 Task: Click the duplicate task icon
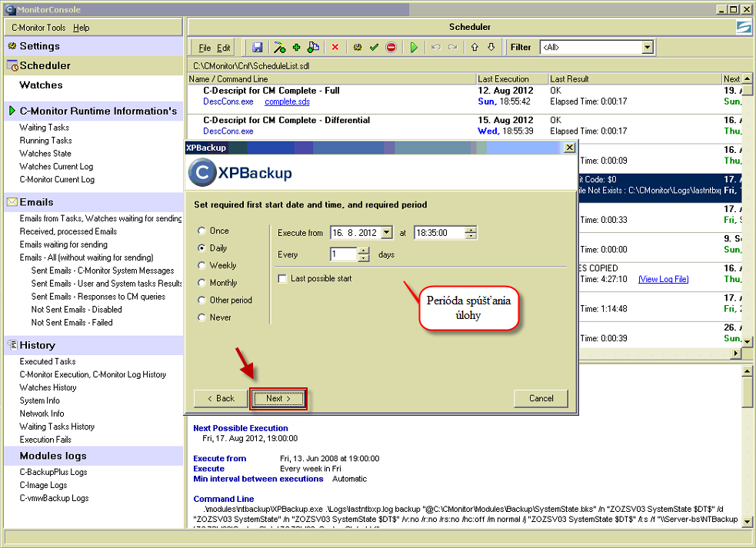click(x=313, y=47)
